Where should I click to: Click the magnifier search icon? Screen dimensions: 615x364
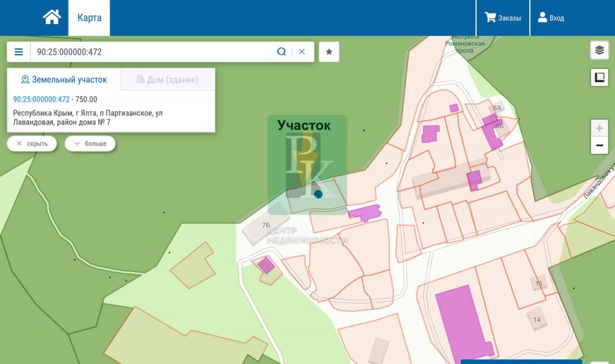pyautogui.click(x=281, y=52)
